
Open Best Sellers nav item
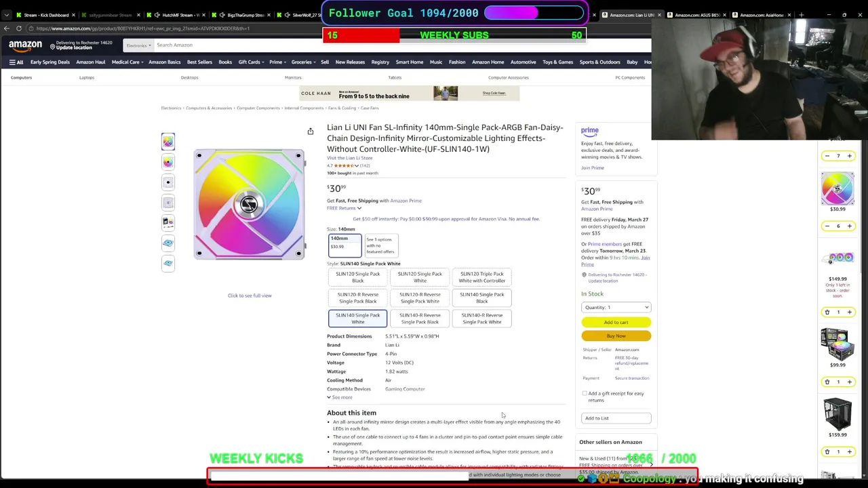pos(199,62)
